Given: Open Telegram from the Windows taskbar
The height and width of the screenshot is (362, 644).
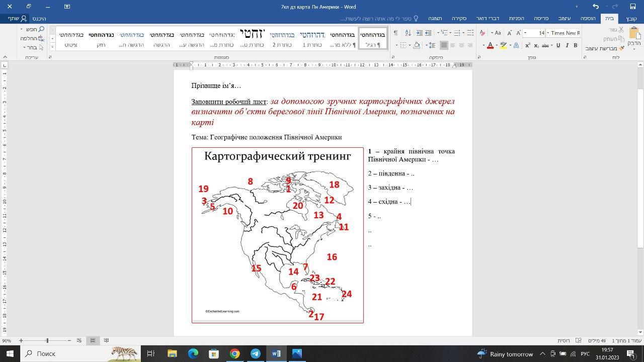Looking at the screenshot, I should tap(255, 353).
